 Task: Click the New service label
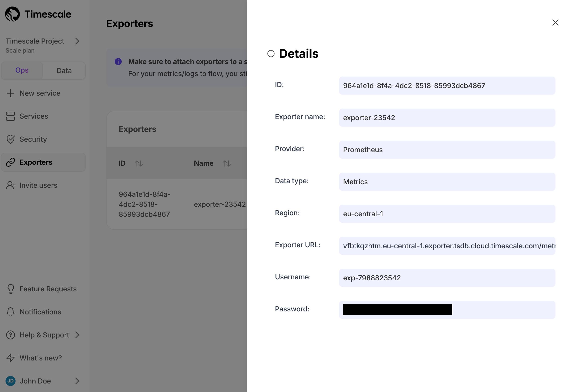point(40,93)
